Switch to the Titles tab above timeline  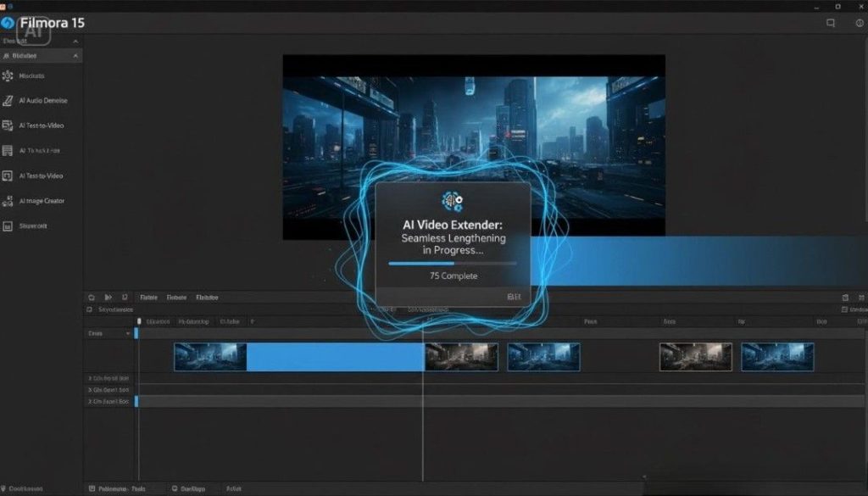point(149,298)
